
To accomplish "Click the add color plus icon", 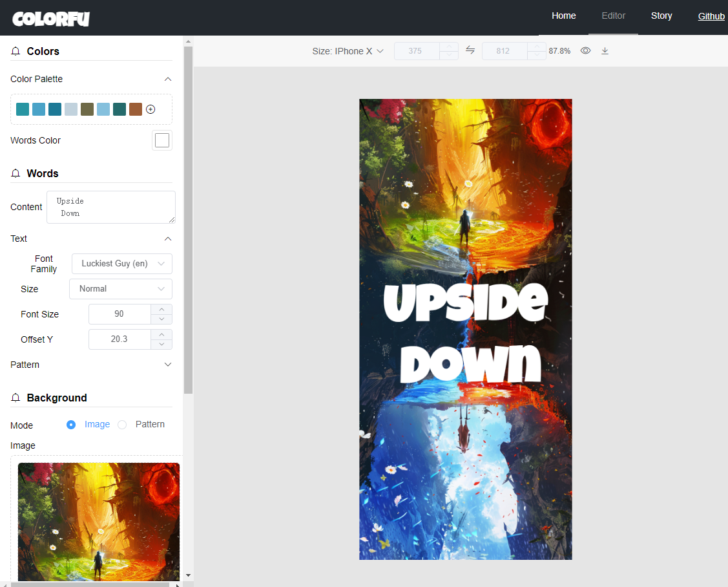I will point(151,109).
